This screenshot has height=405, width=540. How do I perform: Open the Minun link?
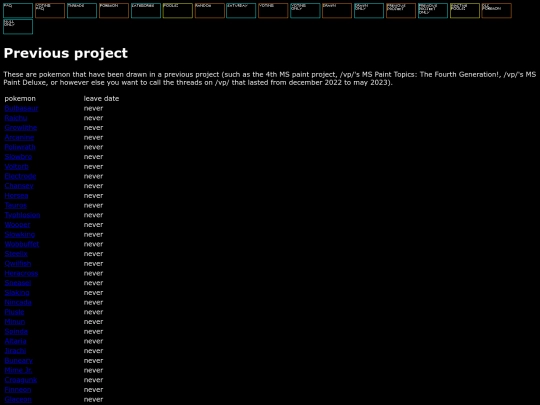pyautogui.click(x=15, y=322)
